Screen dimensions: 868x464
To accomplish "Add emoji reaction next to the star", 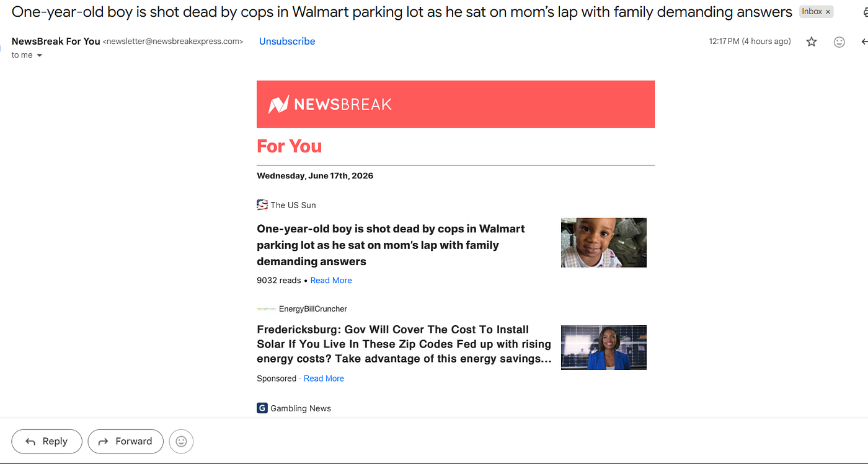I will (839, 42).
